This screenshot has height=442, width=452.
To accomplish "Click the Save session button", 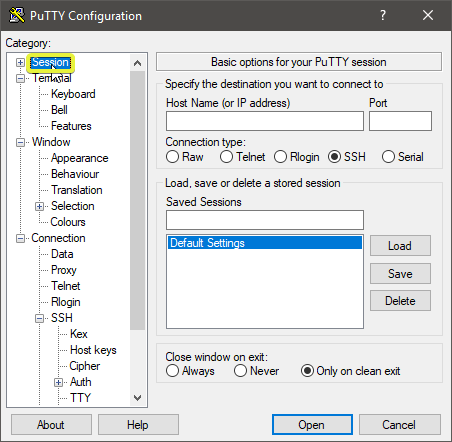I will pos(400,274).
